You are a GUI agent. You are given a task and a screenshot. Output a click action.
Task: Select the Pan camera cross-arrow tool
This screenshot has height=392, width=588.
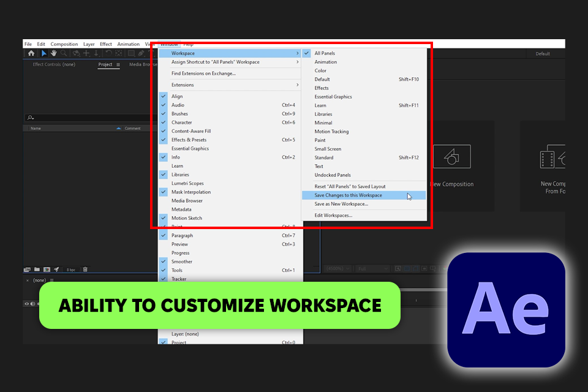(86, 53)
